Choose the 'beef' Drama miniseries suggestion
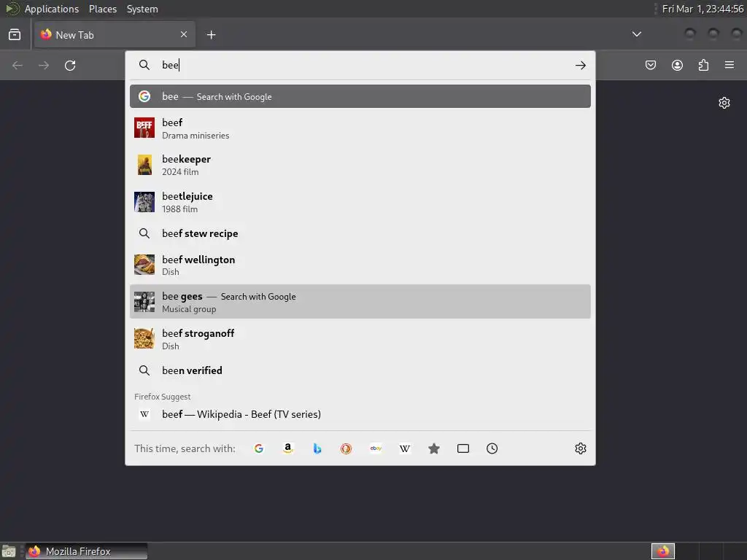 pyautogui.click(x=360, y=128)
